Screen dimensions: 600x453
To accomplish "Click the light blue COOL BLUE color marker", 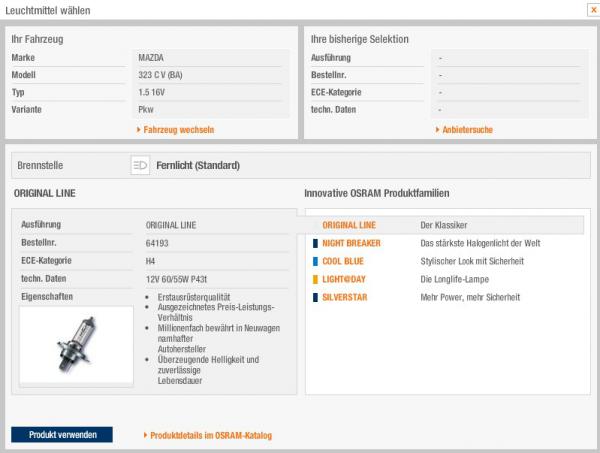I will point(316,261).
